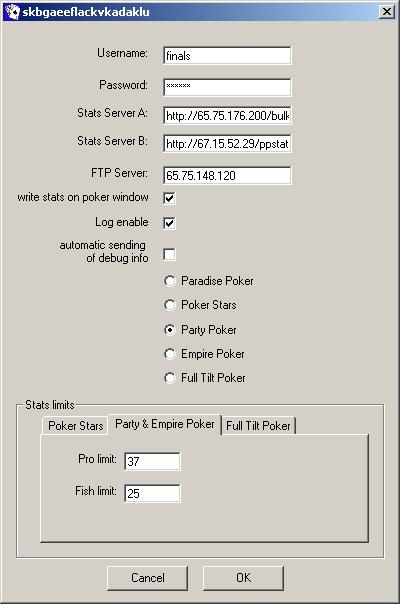Viewport: 400px width, 606px height.
Task: Confirm settings with the OK button
Action: (243, 578)
